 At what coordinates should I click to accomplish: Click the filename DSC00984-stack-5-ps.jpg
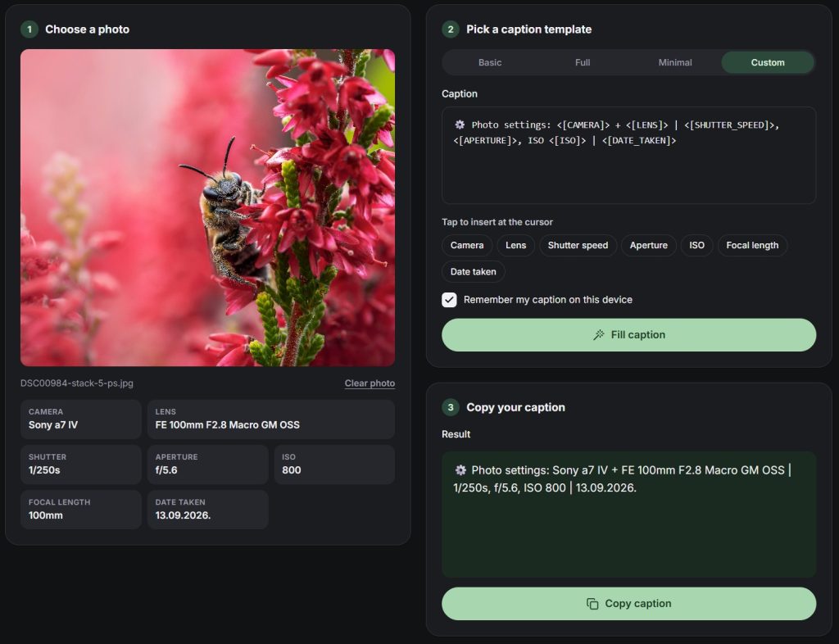pos(76,383)
